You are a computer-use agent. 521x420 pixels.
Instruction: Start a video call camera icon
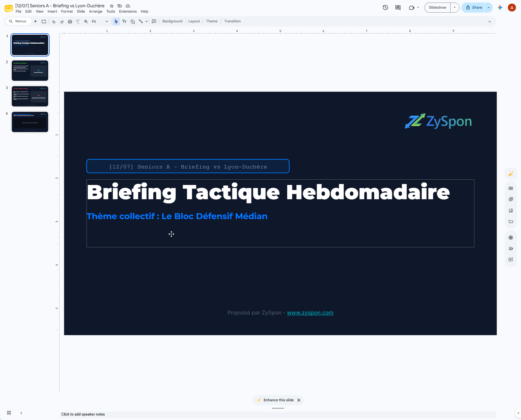411,8
